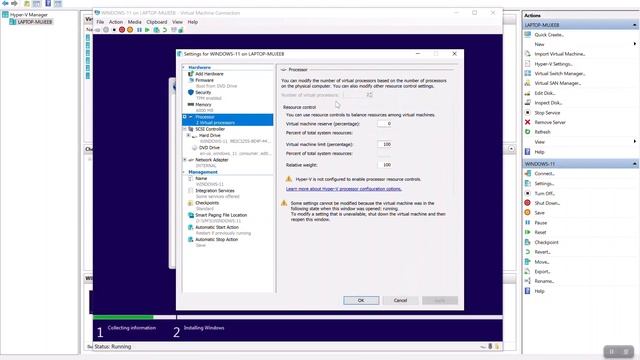The width and height of the screenshot is (640, 360).
Task: Select Integration Services in settings tree
Action: tap(215, 191)
